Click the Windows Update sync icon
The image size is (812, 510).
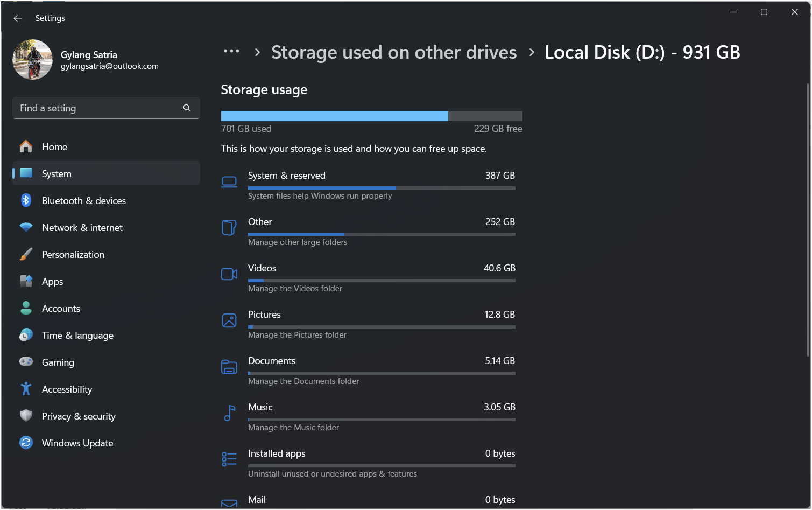(26, 443)
